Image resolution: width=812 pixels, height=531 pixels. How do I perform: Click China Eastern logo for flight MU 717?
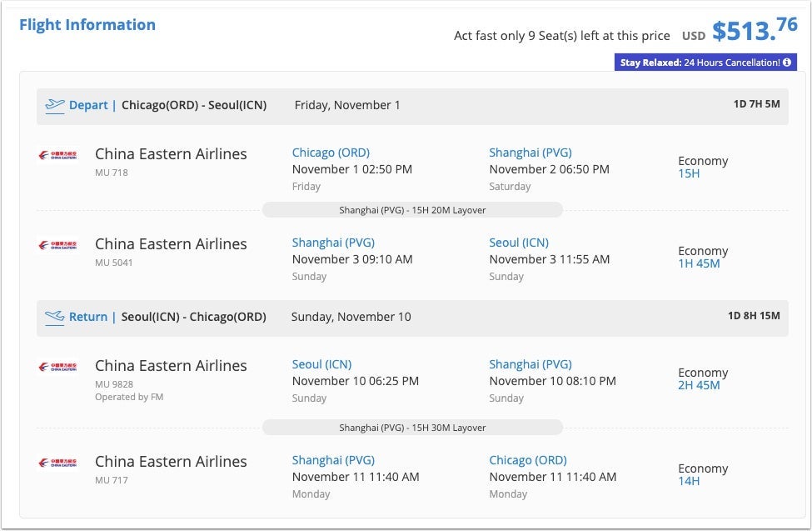coord(57,463)
